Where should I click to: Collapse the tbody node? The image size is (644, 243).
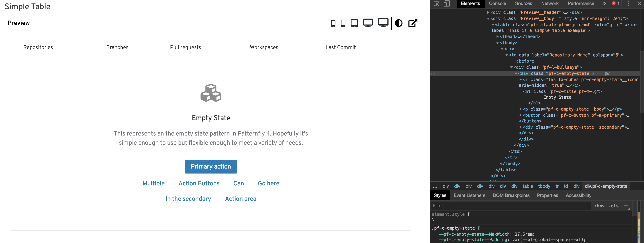coord(497,43)
